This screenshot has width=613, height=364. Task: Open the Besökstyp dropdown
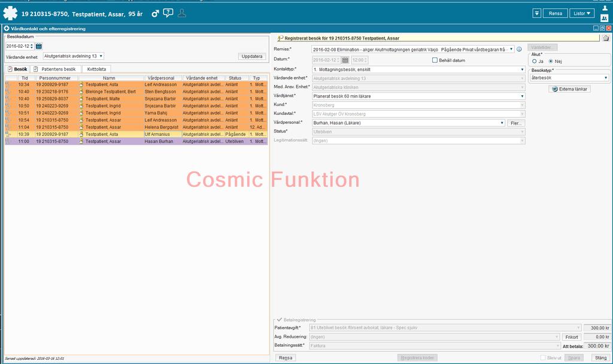606,78
